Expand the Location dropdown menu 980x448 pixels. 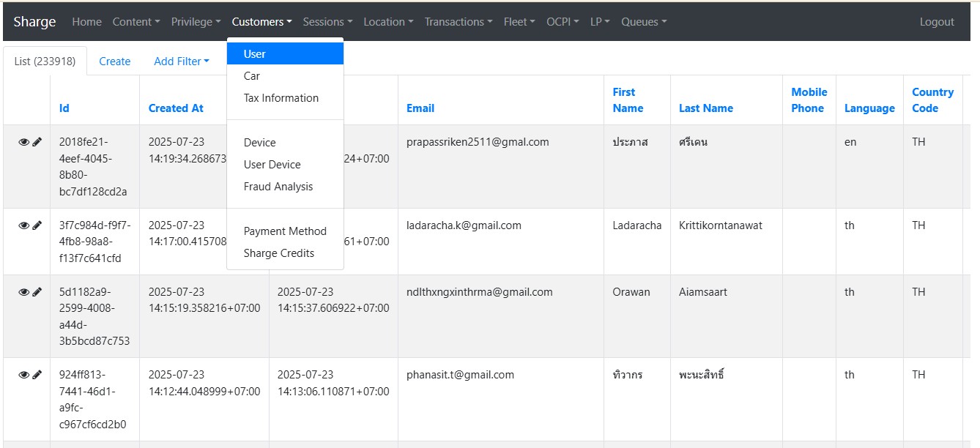click(x=388, y=22)
